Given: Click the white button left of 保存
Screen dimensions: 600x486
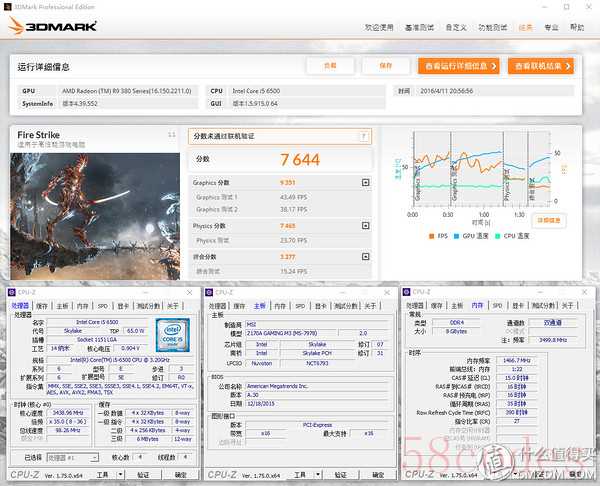Looking at the screenshot, I should coord(330,66).
